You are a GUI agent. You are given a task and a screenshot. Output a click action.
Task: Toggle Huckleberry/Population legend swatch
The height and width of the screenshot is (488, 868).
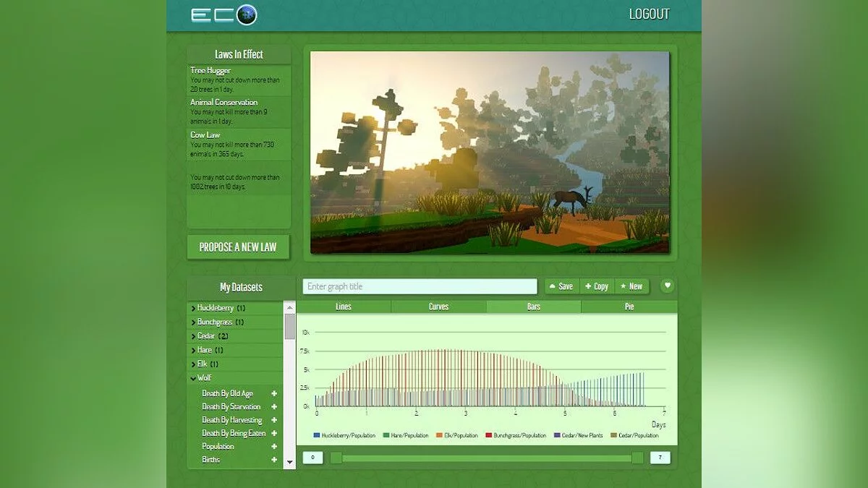[317, 435]
